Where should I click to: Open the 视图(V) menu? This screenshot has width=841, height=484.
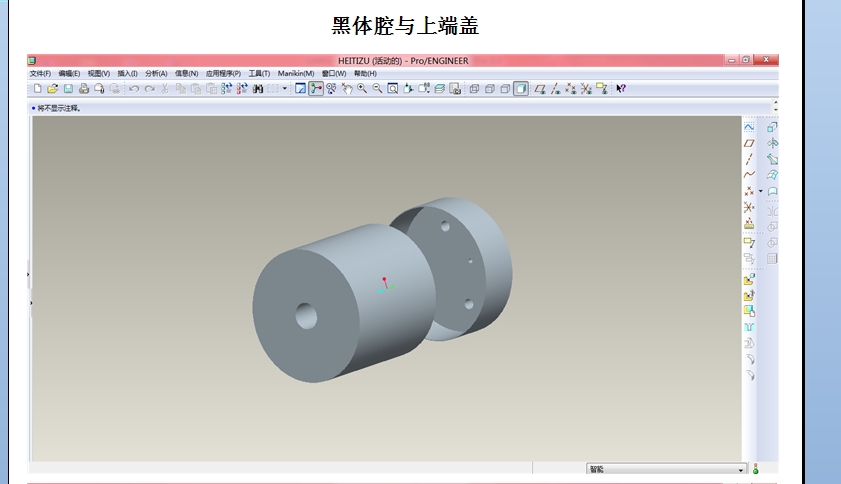99,74
